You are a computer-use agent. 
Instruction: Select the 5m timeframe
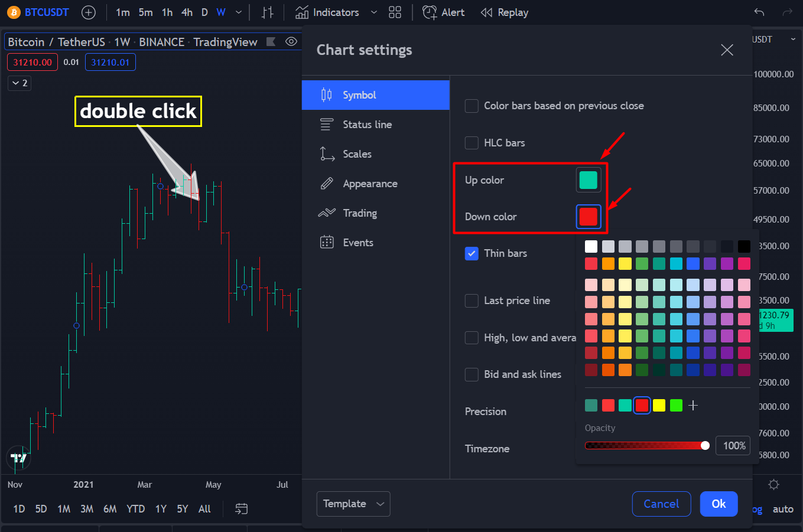(145, 12)
